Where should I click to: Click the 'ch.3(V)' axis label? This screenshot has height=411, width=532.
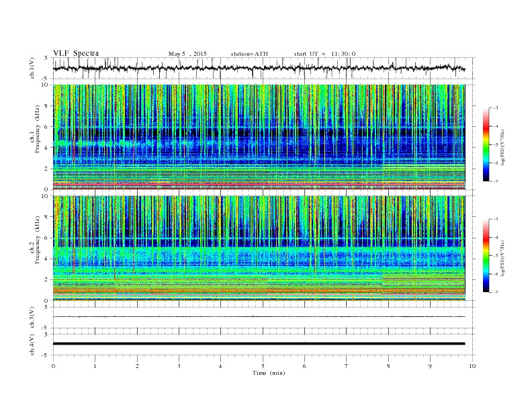click(32, 318)
